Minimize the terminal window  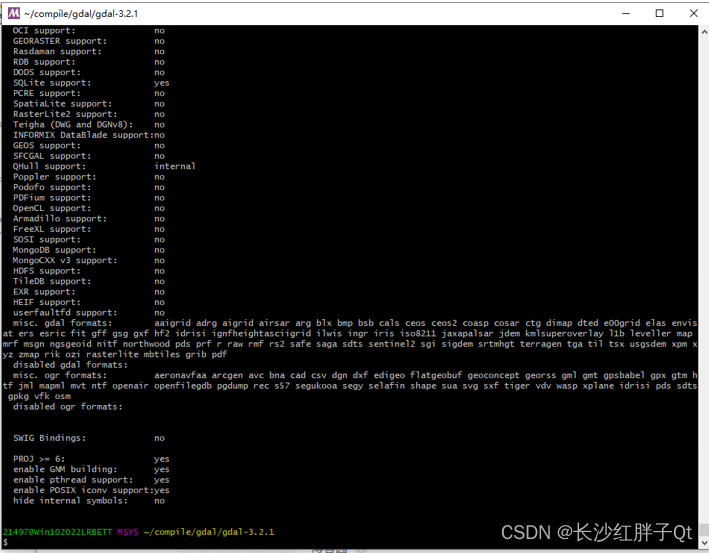tap(626, 13)
